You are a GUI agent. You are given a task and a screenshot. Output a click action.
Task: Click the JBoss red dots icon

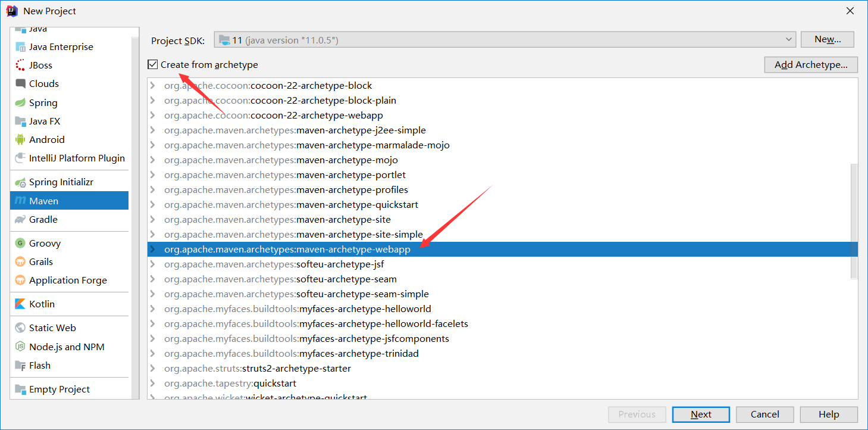click(21, 66)
